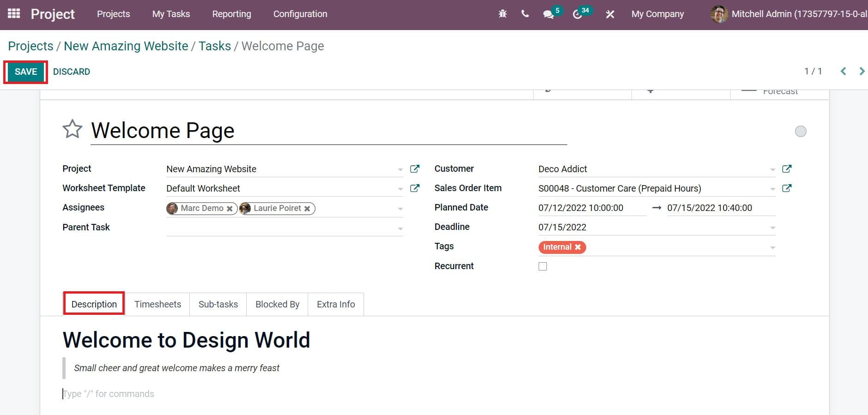The image size is (868, 415).
Task: Expand the Customer dropdown
Action: tap(772, 170)
